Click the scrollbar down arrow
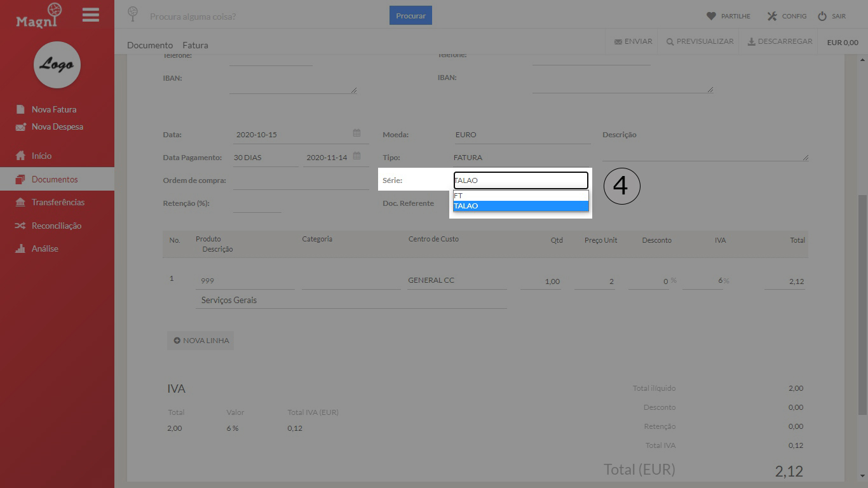Image resolution: width=868 pixels, height=488 pixels. [862, 475]
